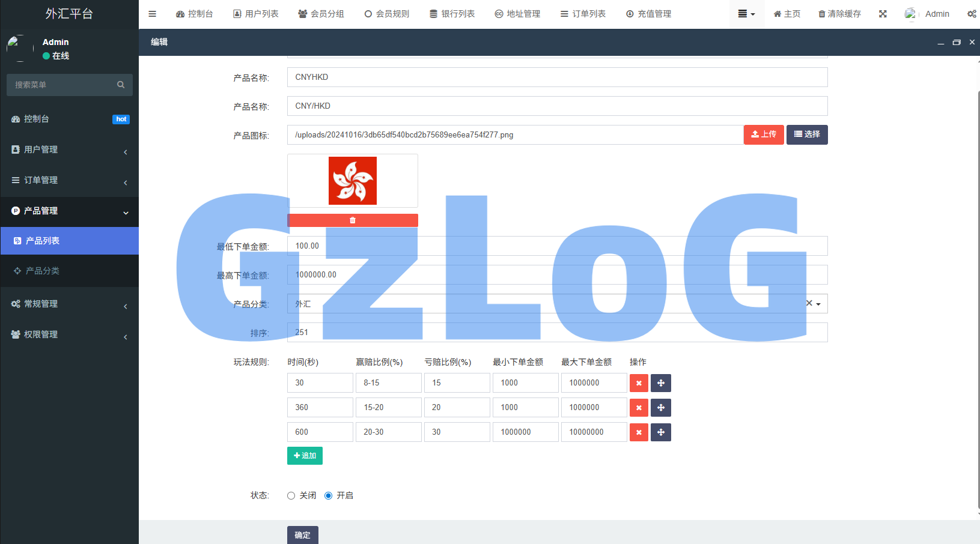Click the 上传 upload button
This screenshot has height=544, width=980.
(x=763, y=134)
